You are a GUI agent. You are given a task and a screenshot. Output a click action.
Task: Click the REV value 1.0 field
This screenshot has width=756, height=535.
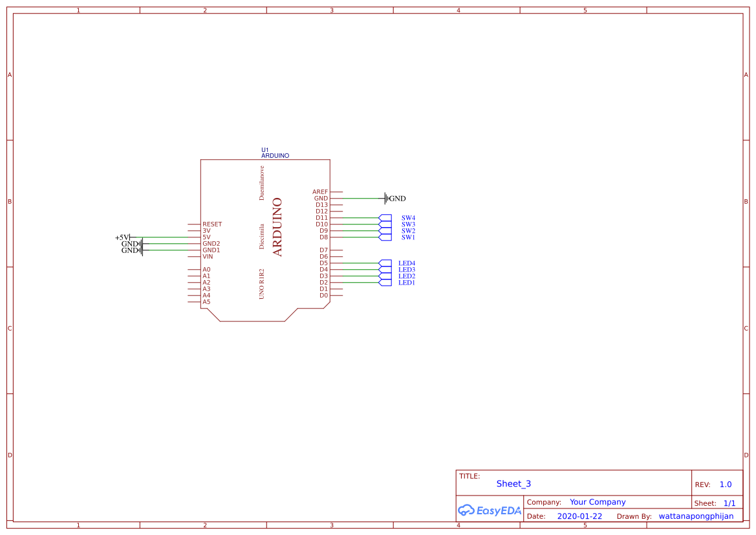(x=724, y=484)
